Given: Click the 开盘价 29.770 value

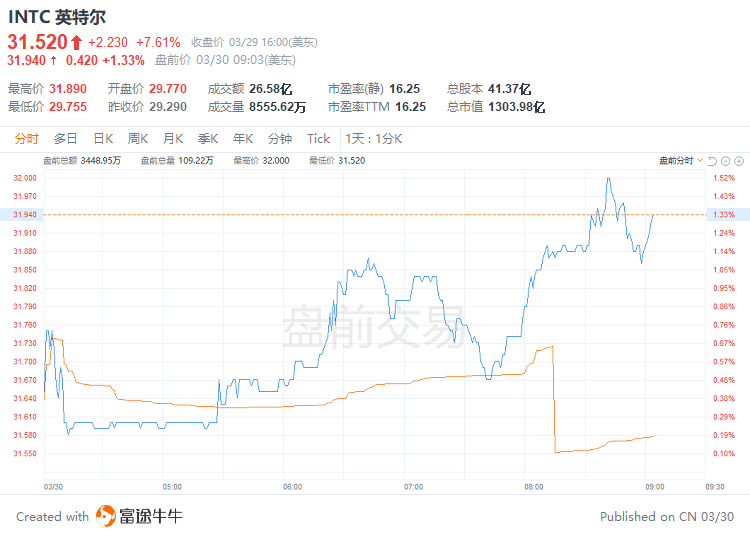Looking at the screenshot, I should point(167,89).
